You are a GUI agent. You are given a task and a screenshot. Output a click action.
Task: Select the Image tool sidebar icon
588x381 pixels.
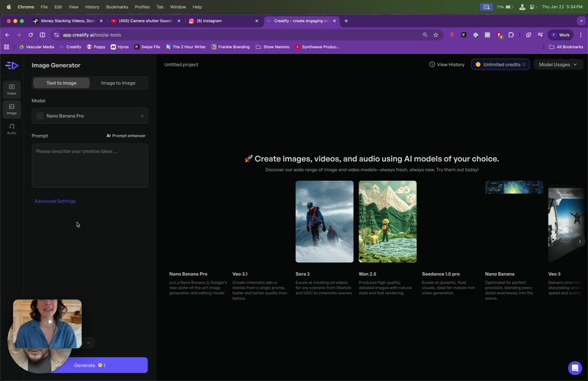12,109
